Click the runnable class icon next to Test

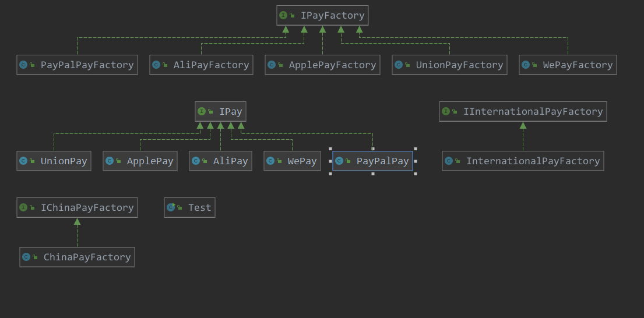171,207
